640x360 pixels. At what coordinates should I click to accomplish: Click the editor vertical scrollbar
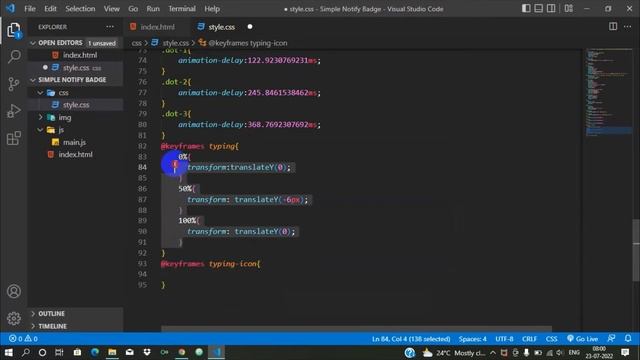[636, 250]
